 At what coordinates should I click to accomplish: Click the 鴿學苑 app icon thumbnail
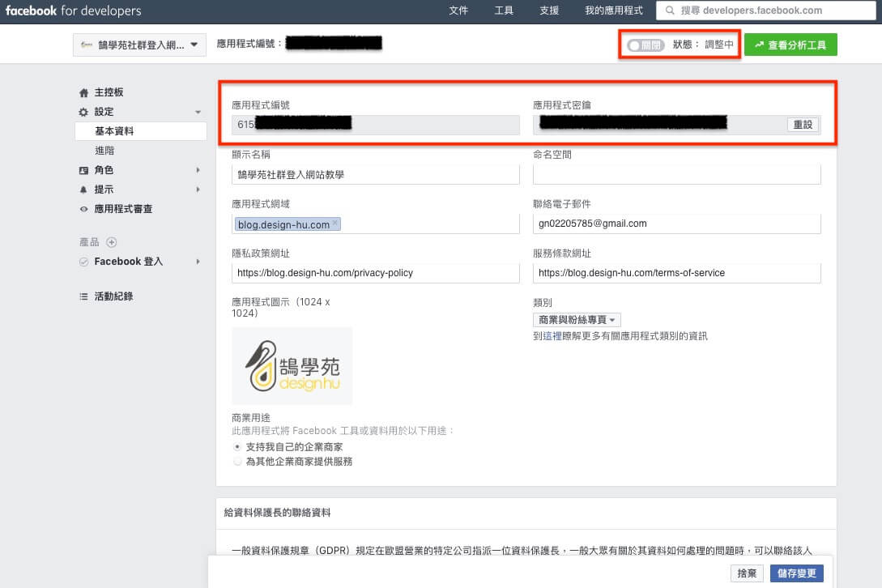pos(292,366)
